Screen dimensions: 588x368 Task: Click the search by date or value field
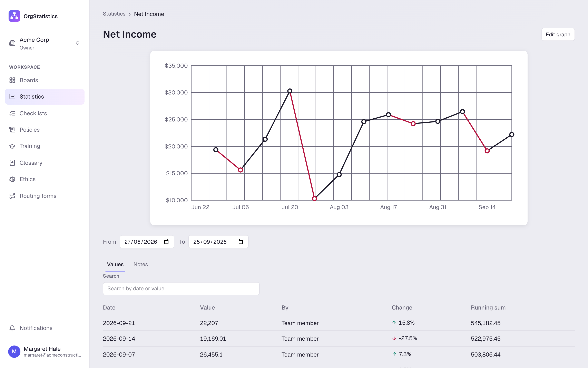pyautogui.click(x=181, y=289)
